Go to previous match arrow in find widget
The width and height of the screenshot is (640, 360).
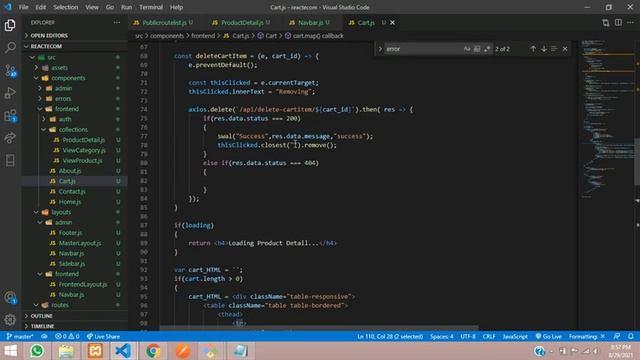533,49
